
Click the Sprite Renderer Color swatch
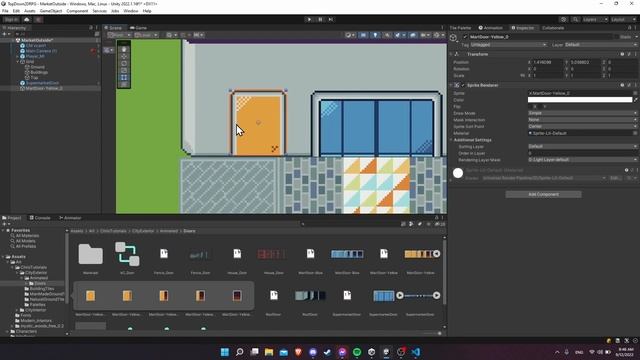580,100
